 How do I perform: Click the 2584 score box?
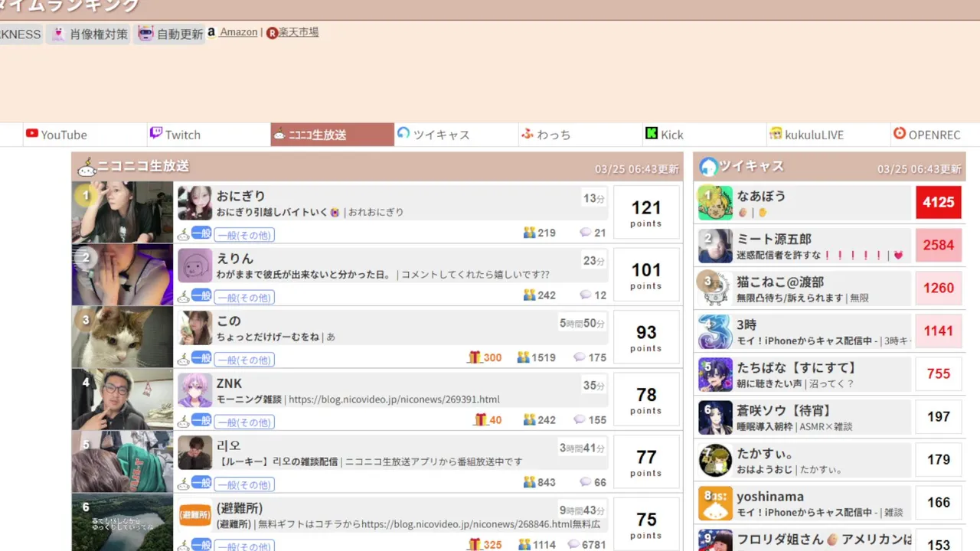(939, 245)
